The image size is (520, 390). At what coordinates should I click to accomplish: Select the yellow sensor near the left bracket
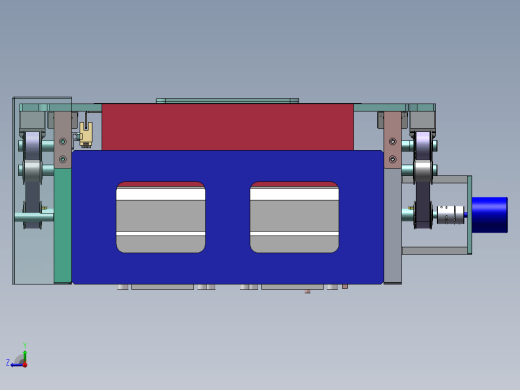click(86, 134)
